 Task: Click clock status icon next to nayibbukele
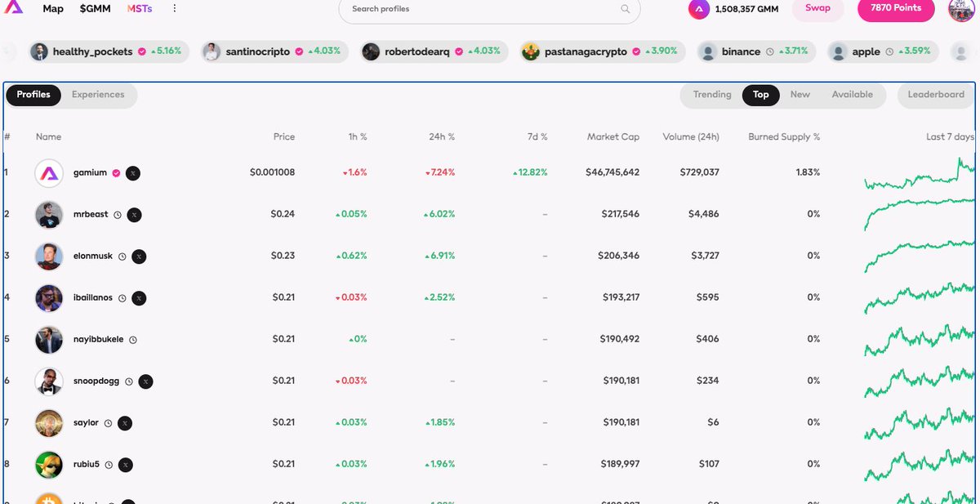[x=133, y=340]
